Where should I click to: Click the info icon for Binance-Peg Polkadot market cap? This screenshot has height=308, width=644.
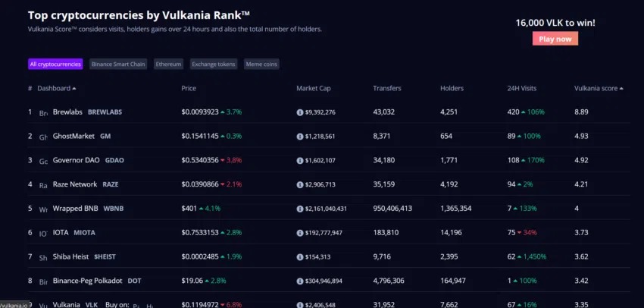(300, 281)
